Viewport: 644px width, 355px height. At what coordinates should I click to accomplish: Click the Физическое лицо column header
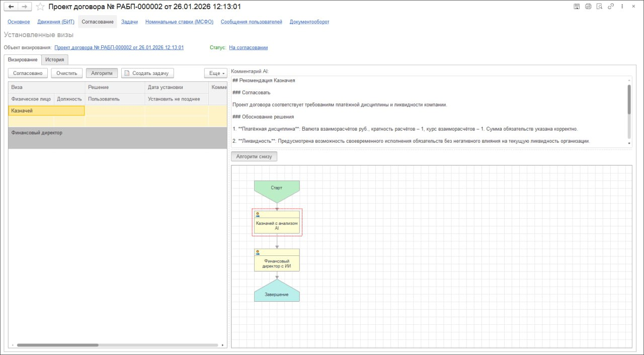click(31, 99)
